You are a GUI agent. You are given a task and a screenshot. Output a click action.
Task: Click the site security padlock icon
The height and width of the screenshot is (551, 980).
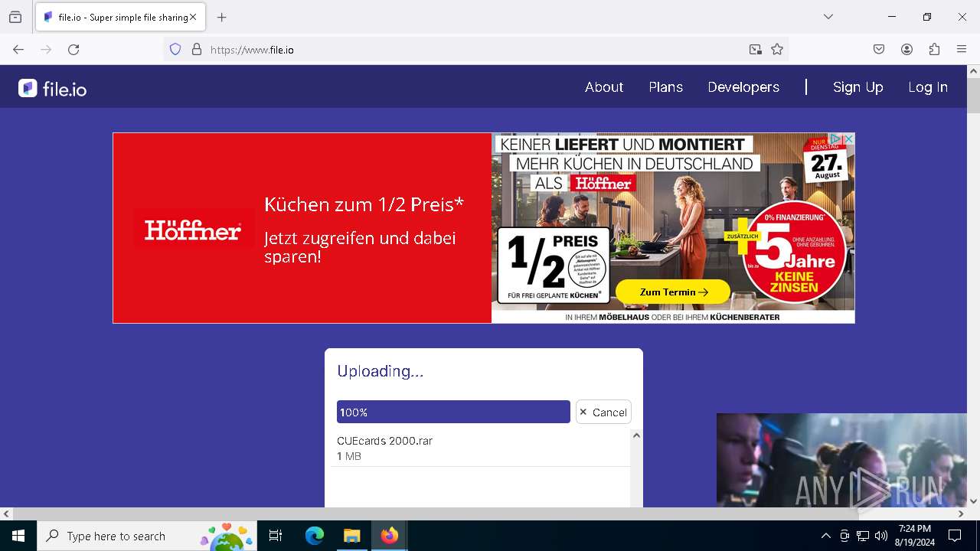(x=197, y=50)
